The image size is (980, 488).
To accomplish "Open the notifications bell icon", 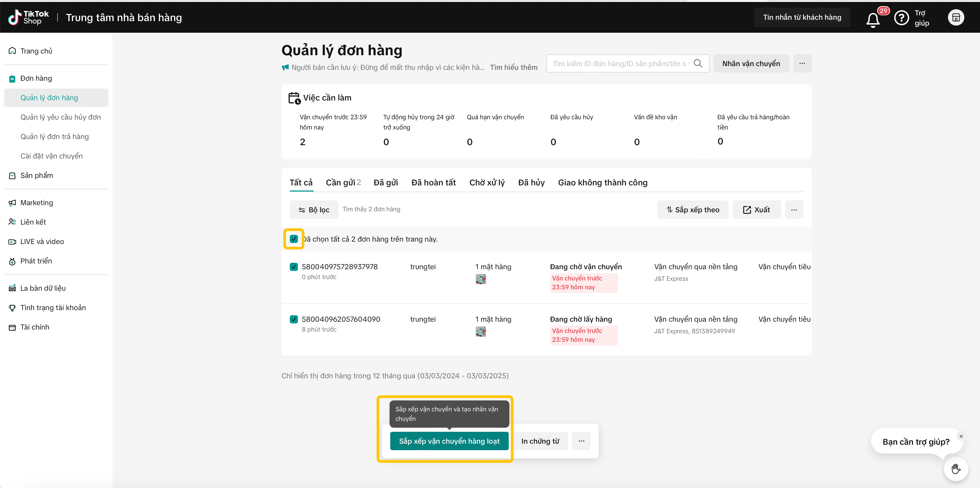I will pos(873,19).
